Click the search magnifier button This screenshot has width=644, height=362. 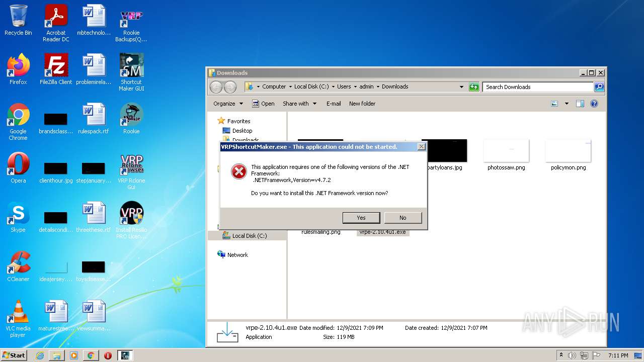[x=599, y=87]
